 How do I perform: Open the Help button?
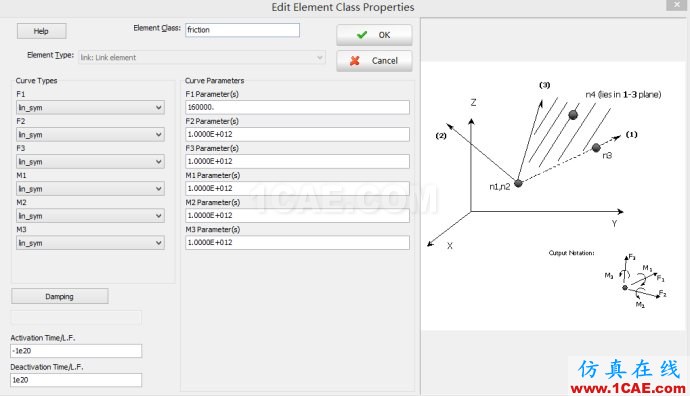41,31
